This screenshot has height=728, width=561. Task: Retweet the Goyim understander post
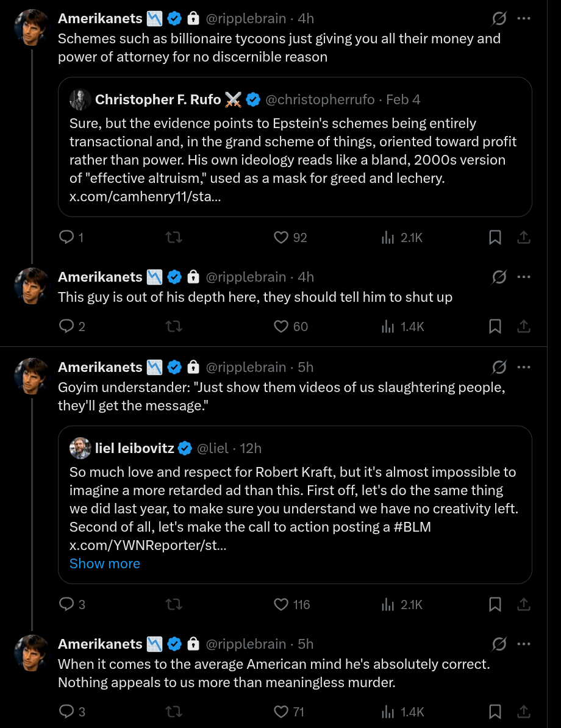pyautogui.click(x=174, y=604)
